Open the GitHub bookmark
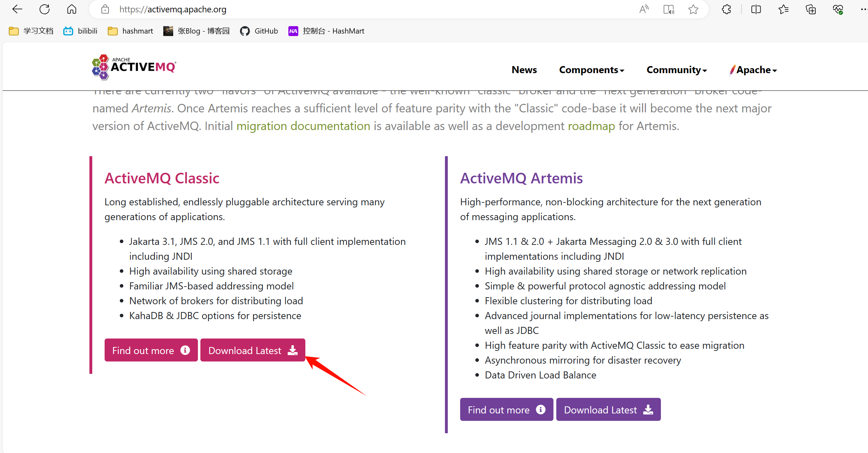Image resolution: width=868 pixels, height=453 pixels. click(259, 31)
